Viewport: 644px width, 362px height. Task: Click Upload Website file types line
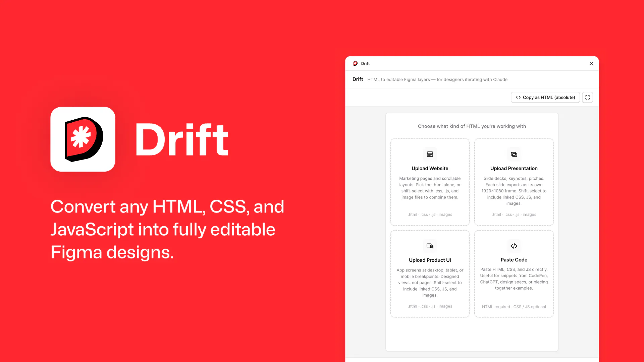(x=430, y=215)
